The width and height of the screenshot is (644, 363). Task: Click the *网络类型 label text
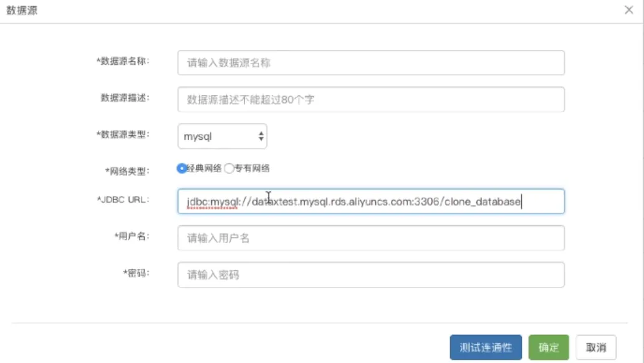coord(128,170)
